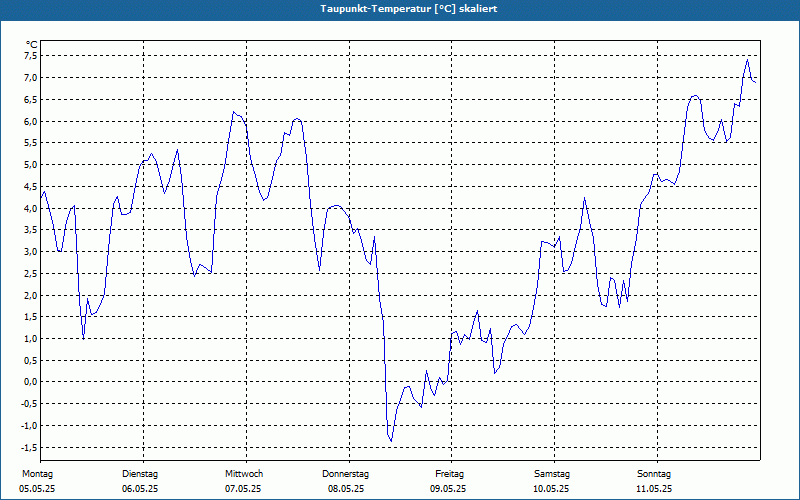
Task: Click the 4,5 y-axis value
Action: [31, 187]
